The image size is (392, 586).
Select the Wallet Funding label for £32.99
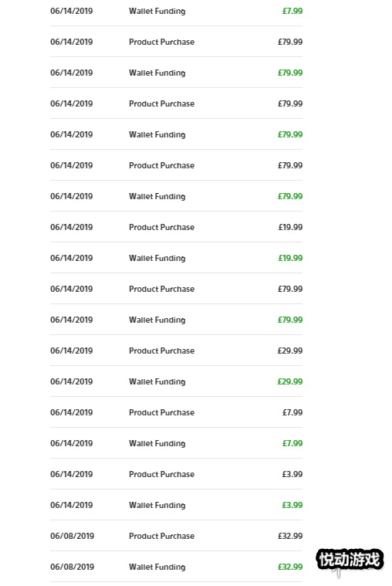[157, 567]
